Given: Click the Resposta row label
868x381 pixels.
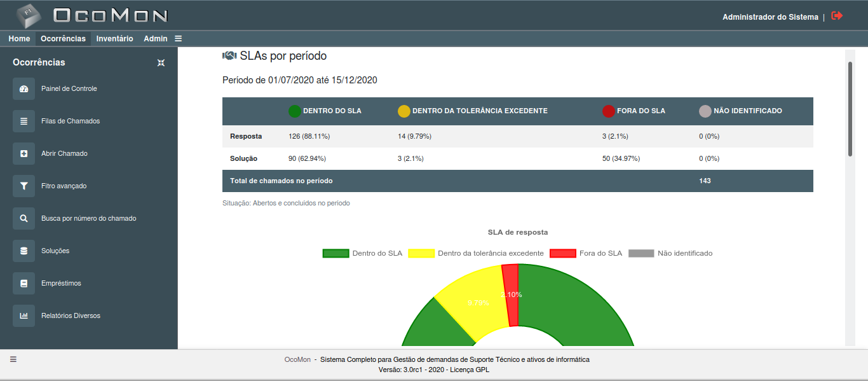Looking at the screenshot, I should coord(246,136).
